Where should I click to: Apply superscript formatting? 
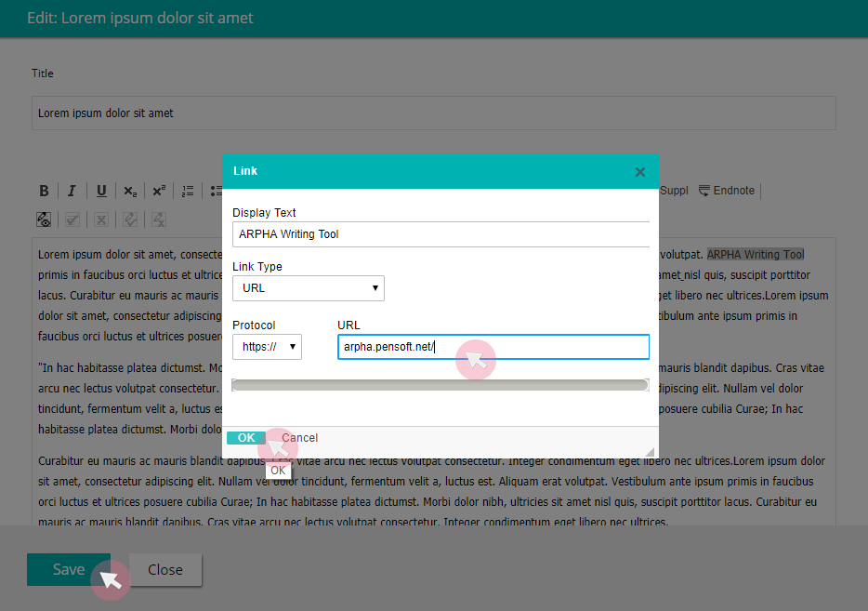click(159, 191)
